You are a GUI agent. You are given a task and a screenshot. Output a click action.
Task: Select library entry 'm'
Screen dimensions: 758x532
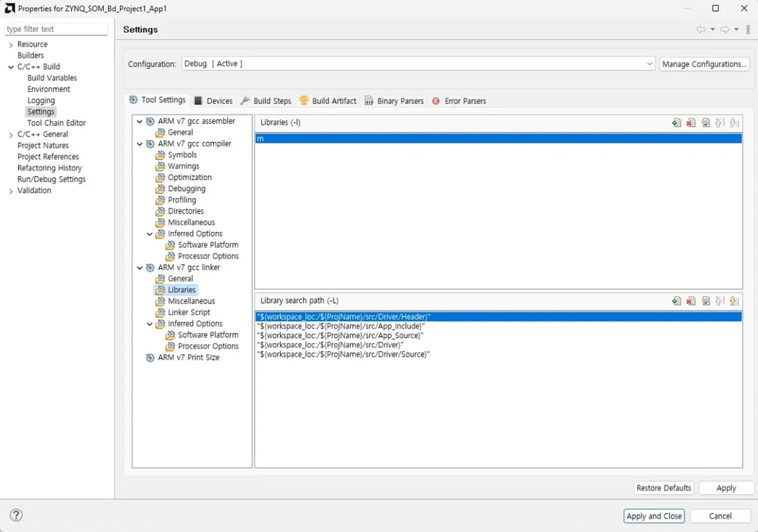click(498, 139)
